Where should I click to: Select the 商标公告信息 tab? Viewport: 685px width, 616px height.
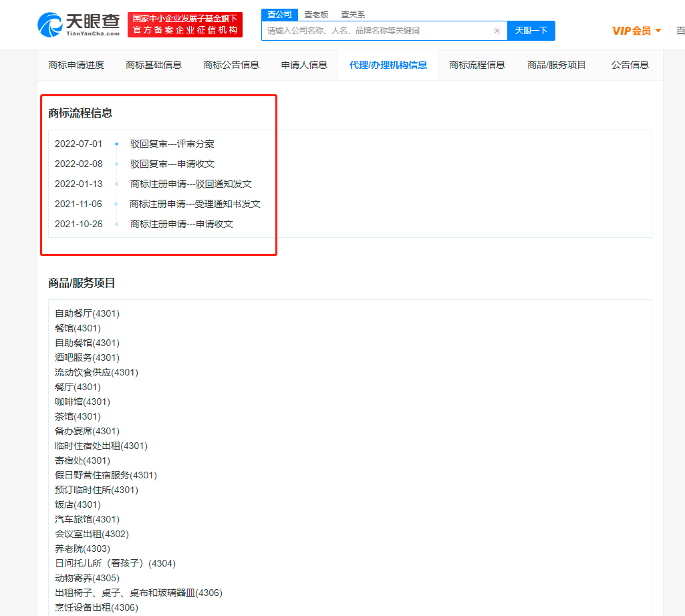pyautogui.click(x=231, y=65)
